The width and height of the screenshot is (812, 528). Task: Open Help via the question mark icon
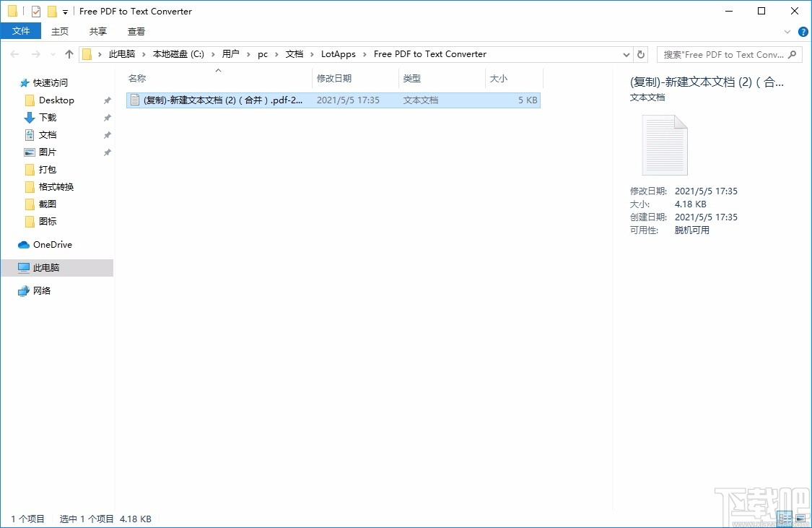(803, 31)
